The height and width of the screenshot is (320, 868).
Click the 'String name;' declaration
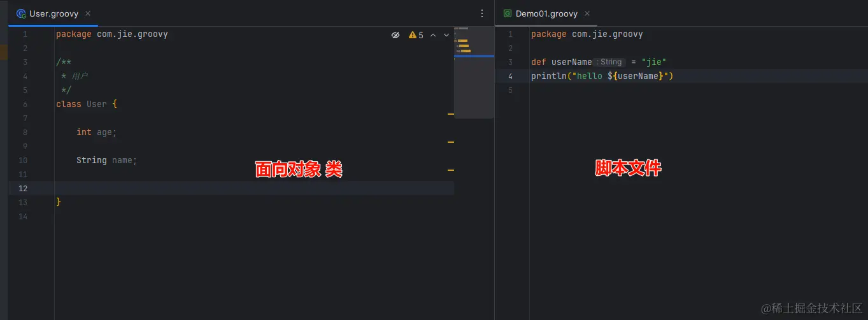tap(107, 160)
